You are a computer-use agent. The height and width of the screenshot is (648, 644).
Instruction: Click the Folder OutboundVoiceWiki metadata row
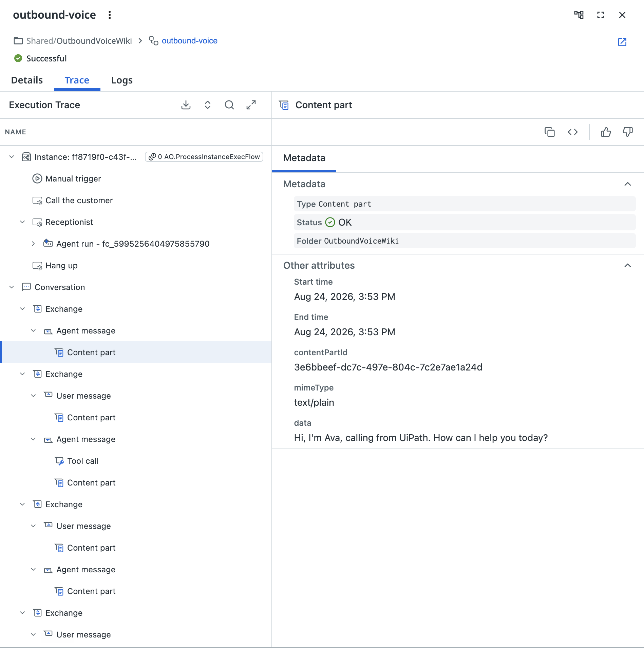(x=465, y=241)
